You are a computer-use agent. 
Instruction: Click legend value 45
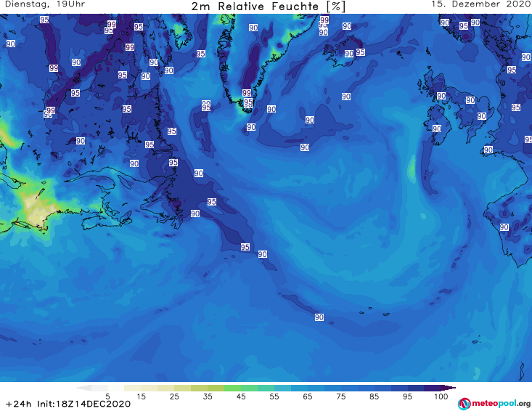click(x=241, y=396)
